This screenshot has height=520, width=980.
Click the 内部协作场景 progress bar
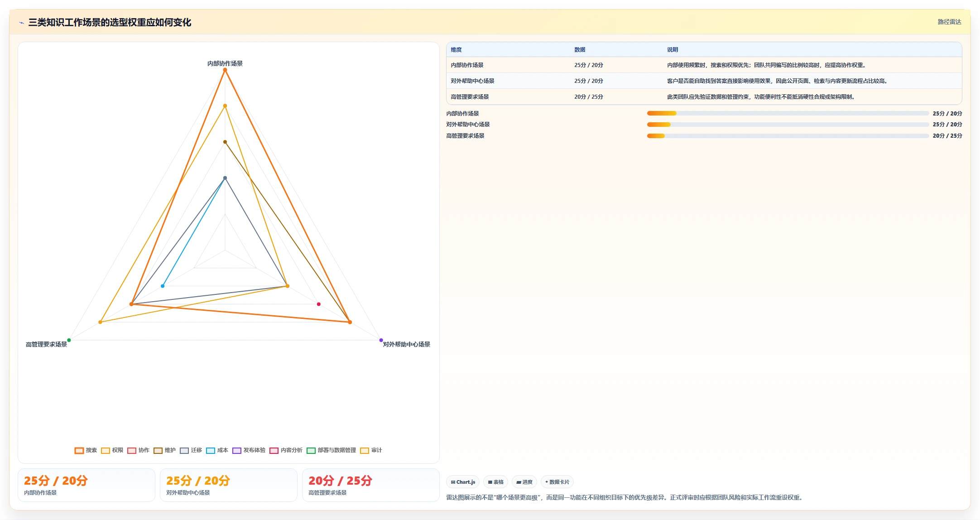tap(788, 113)
